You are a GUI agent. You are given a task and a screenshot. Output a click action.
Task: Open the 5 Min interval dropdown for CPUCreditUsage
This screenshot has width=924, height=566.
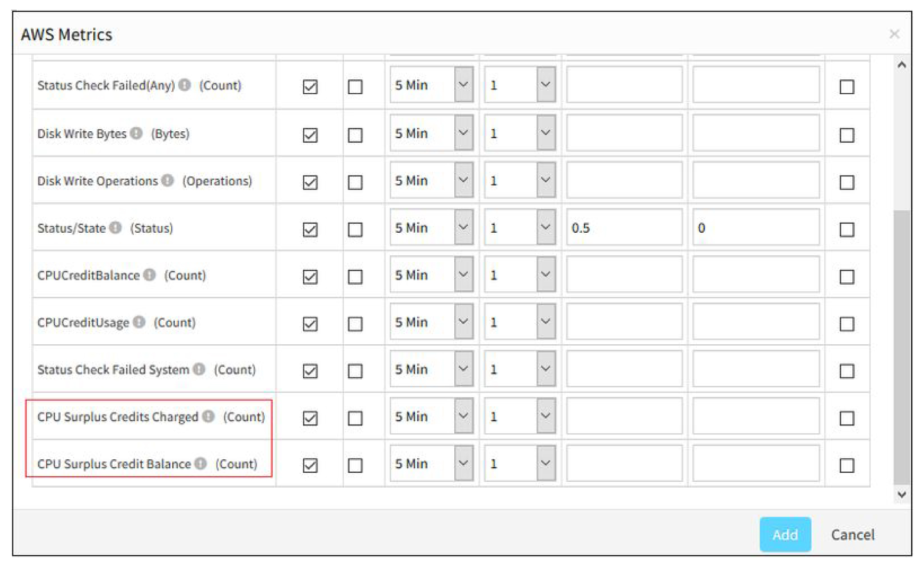pyautogui.click(x=463, y=321)
